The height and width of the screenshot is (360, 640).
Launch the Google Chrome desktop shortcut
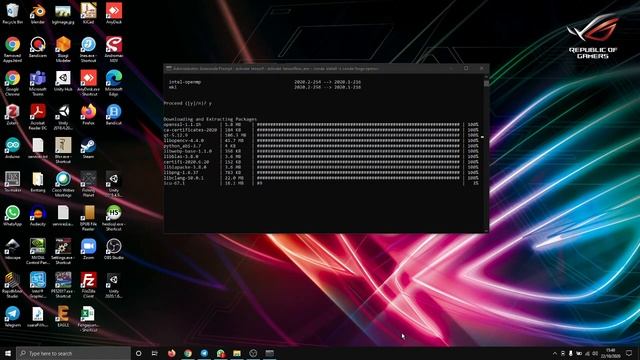coord(12,83)
